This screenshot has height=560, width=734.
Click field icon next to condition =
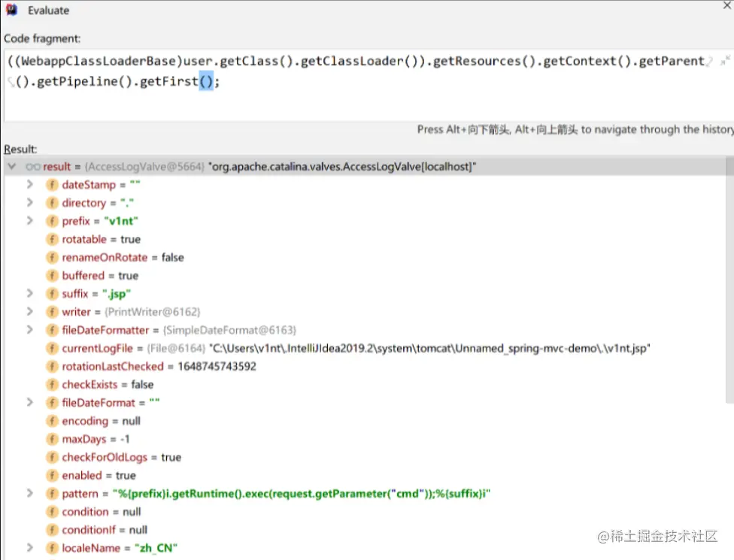(x=51, y=512)
